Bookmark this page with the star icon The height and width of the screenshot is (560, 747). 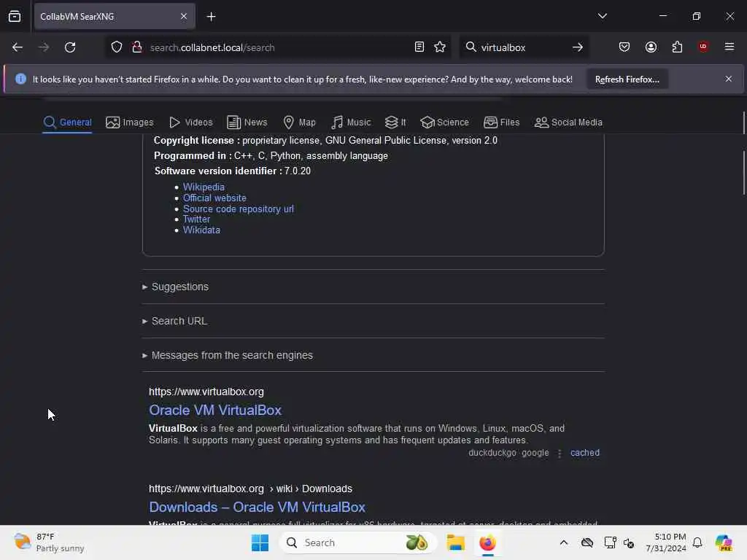click(440, 47)
